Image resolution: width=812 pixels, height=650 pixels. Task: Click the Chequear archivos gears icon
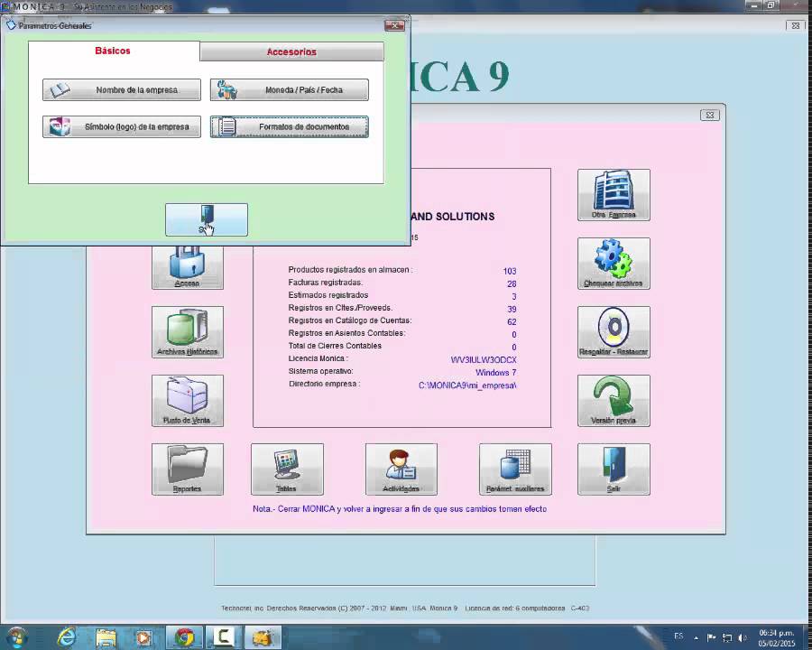[x=614, y=264]
